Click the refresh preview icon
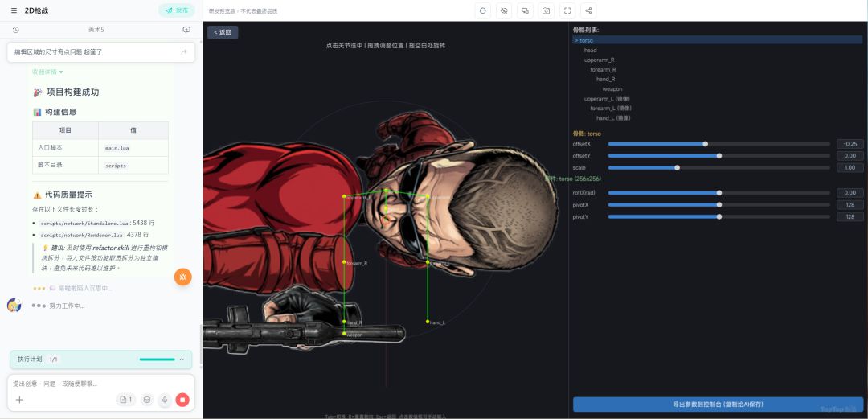This screenshot has height=419, width=868. (482, 10)
